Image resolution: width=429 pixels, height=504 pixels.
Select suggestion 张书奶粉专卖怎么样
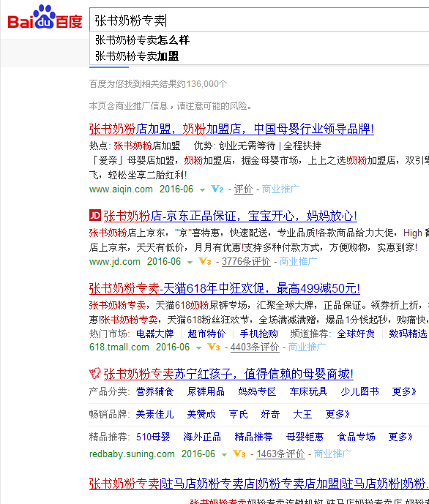tap(143, 40)
